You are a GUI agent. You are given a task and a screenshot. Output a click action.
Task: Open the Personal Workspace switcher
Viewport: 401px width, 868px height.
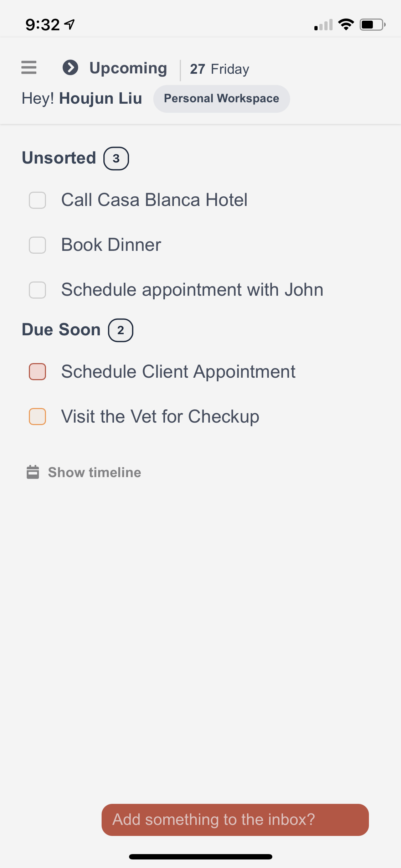click(221, 99)
